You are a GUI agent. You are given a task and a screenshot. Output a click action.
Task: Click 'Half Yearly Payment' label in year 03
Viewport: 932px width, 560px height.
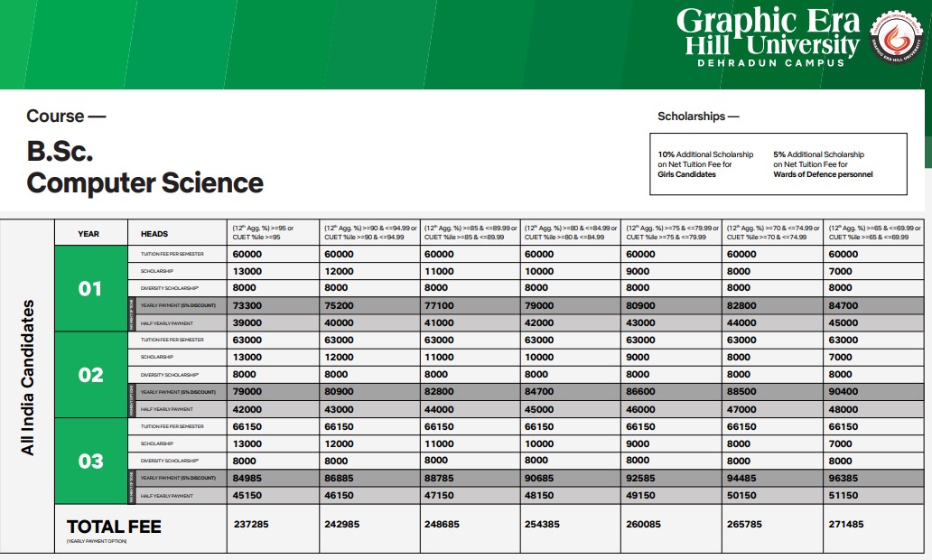(167, 495)
